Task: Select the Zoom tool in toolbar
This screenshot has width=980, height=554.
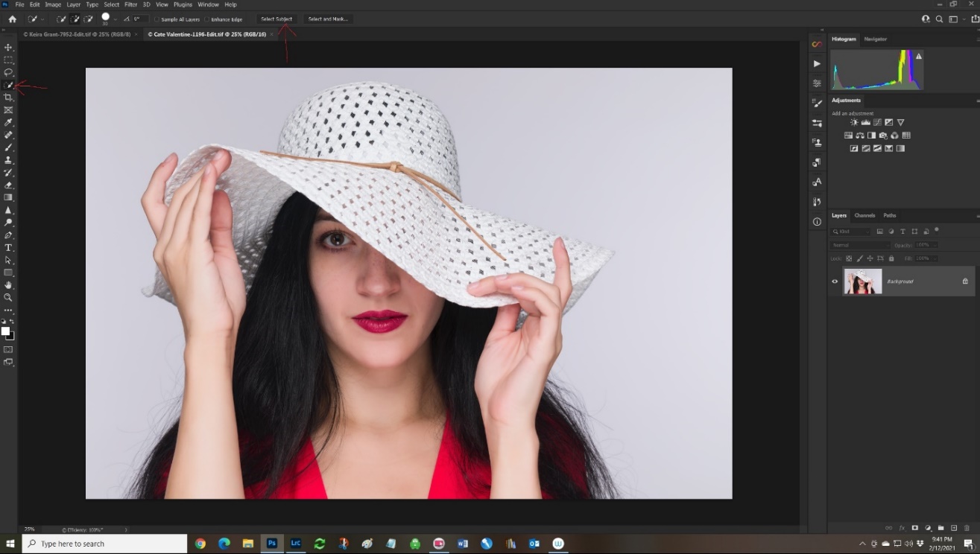Action: click(x=9, y=298)
